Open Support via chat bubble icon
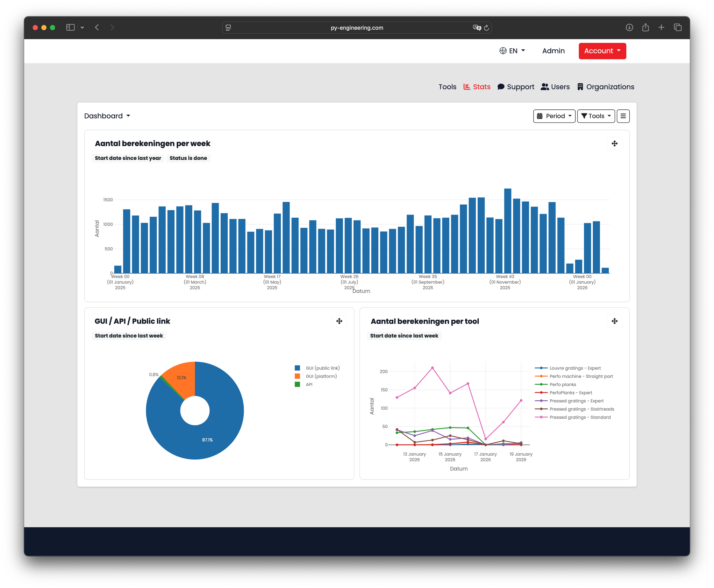This screenshot has height=588, width=714. click(x=501, y=87)
